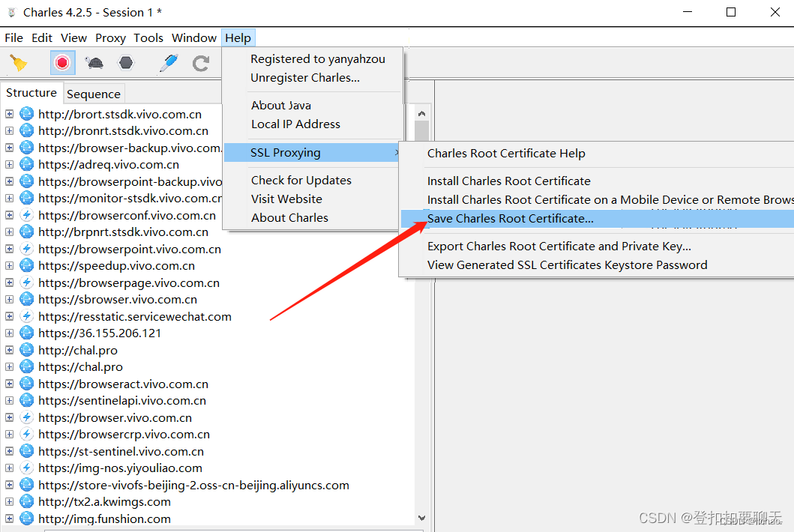Close the open Help menu
Screen dimensions: 794x532
[x=238, y=38]
